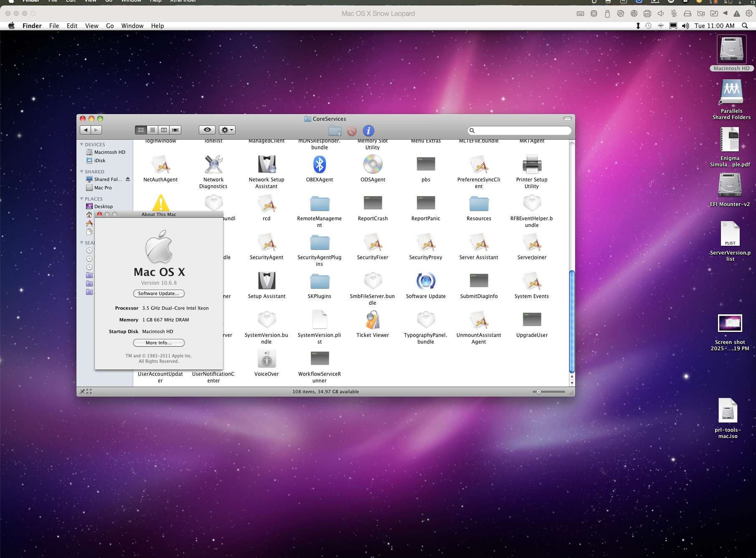Click the Quick Look eye button
The width and height of the screenshot is (756, 558).
[x=207, y=130]
